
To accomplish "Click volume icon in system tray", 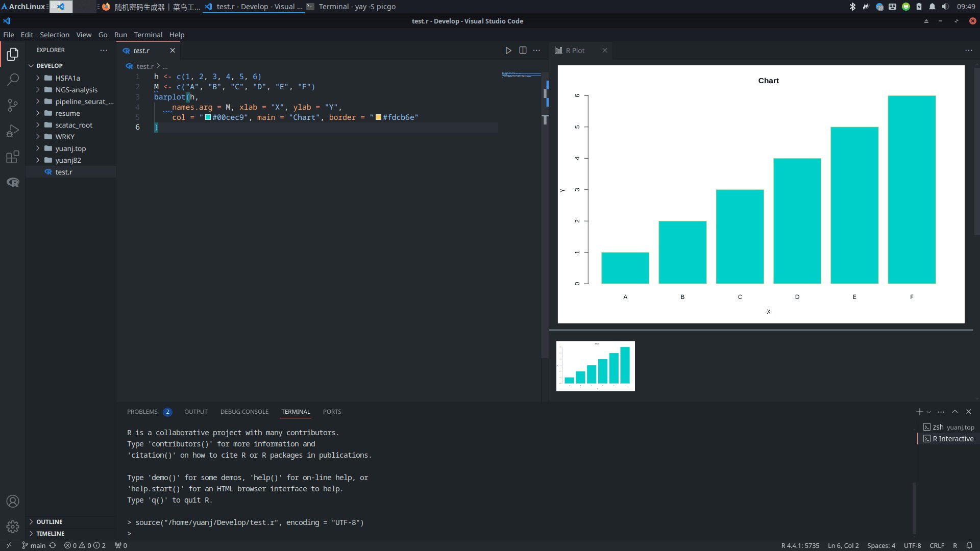I will pyautogui.click(x=945, y=7).
